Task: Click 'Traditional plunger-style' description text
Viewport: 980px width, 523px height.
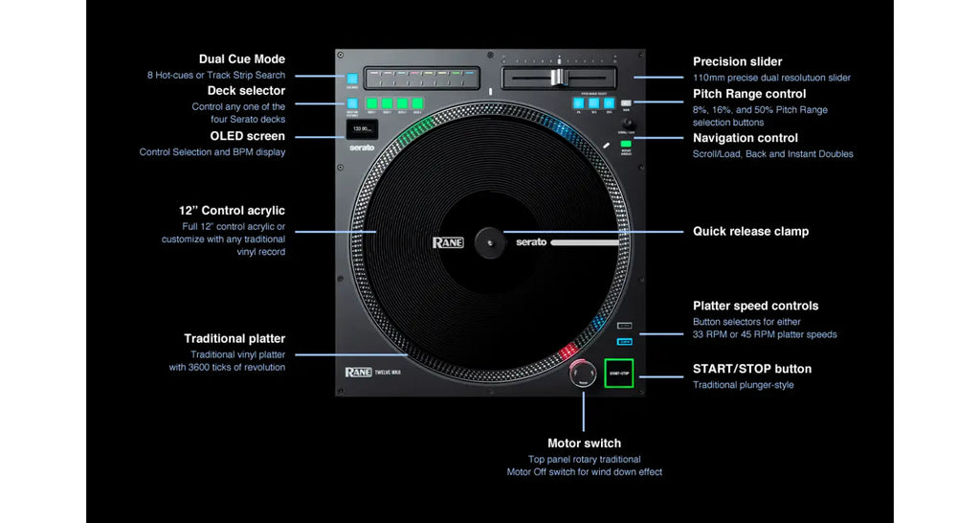Action: tap(743, 385)
